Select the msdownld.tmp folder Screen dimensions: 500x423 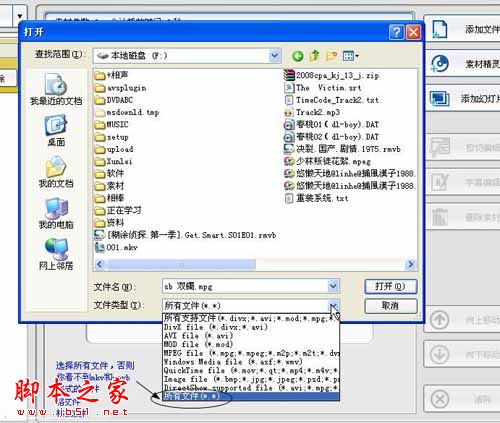[127, 112]
